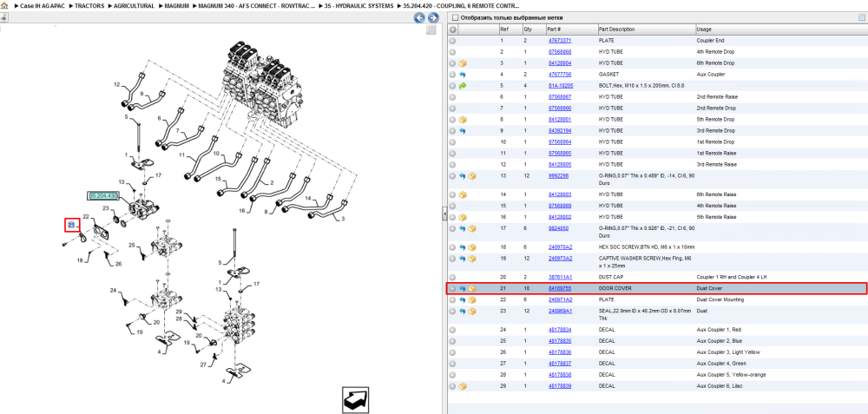The height and width of the screenshot is (414, 868).
Task: Open part number 48178839 link
Action: coord(560,385)
